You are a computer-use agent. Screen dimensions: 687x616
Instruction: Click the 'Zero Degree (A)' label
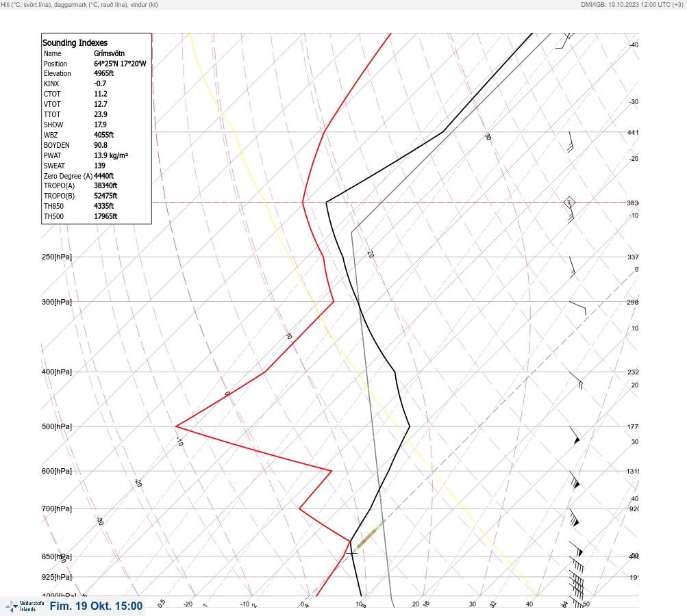(x=68, y=176)
